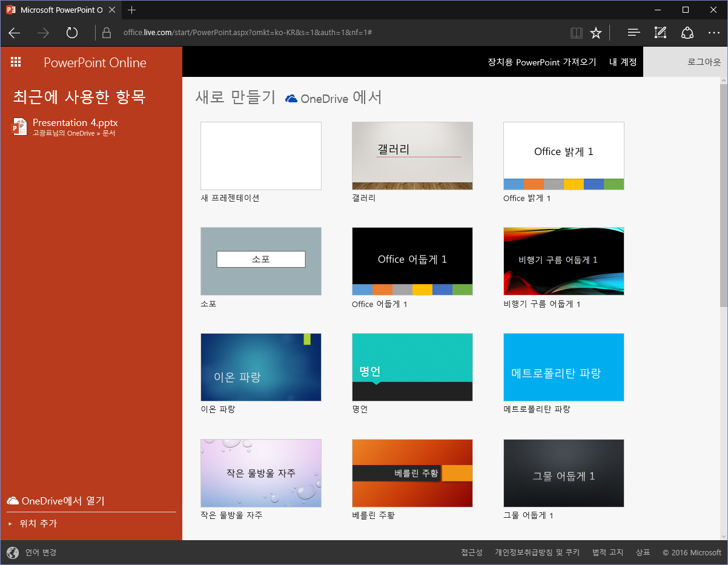Click the globe icon for 언어 변경
The width and height of the screenshot is (728, 565).
[x=13, y=552]
